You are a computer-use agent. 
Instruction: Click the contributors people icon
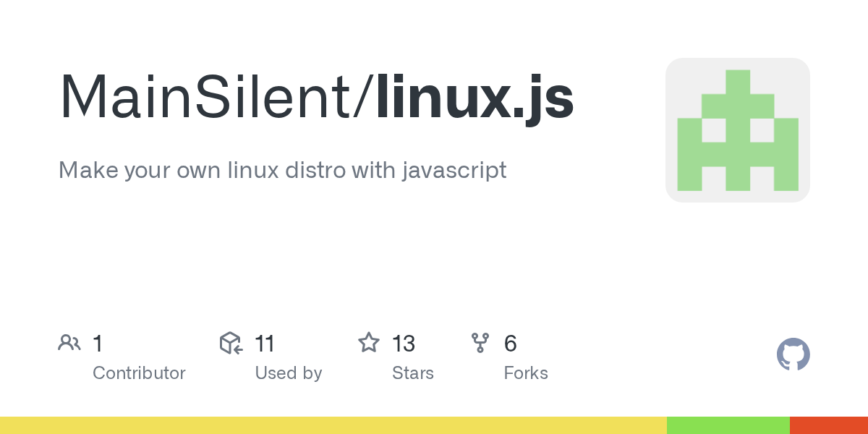pos(69,343)
